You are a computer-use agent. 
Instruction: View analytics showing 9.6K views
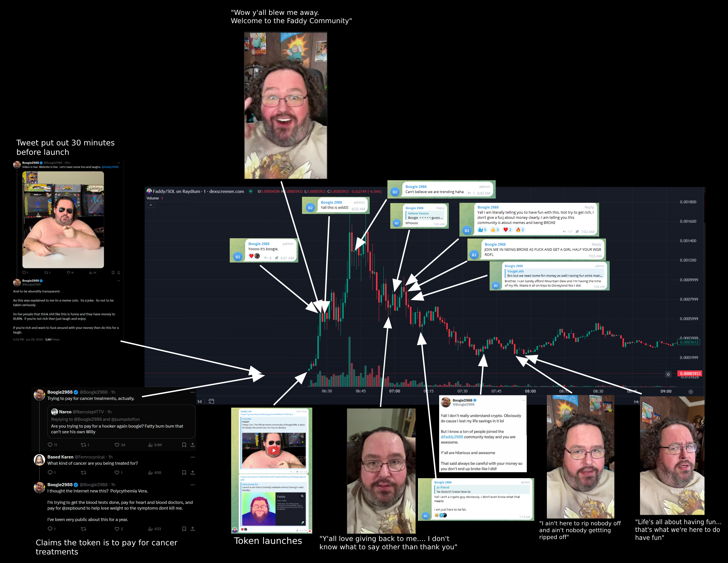pos(155,445)
